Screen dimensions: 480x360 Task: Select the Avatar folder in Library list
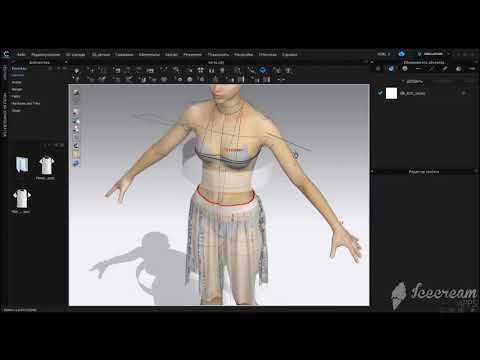pyautogui.click(x=17, y=82)
